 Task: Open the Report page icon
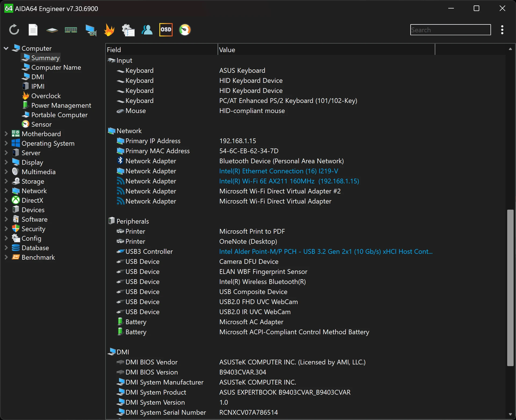click(33, 30)
